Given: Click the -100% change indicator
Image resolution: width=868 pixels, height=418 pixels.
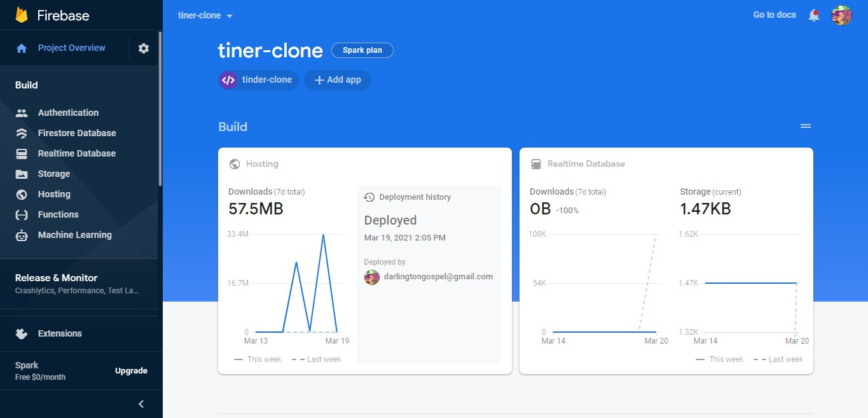Looking at the screenshot, I should click(x=567, y=211).
